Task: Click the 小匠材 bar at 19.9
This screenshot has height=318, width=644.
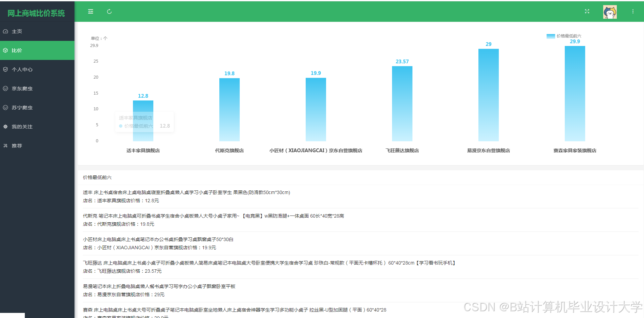Action: click(316, 110)
